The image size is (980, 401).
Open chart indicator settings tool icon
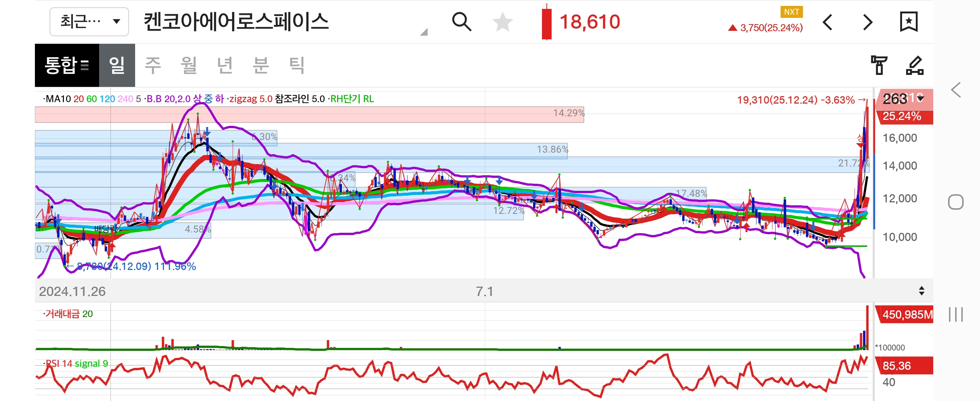(x=879, y=65)
